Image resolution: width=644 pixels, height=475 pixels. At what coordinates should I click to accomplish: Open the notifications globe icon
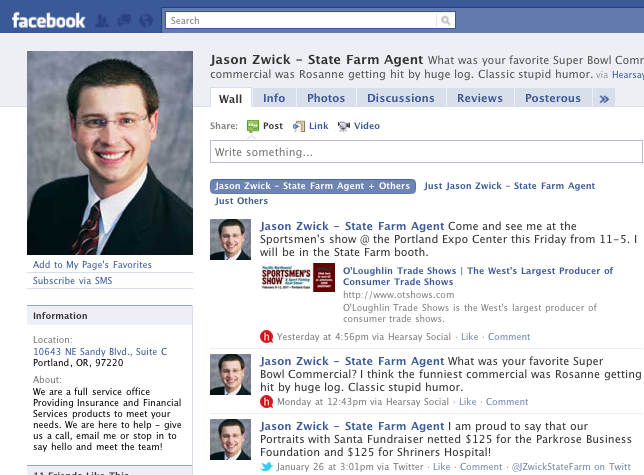pos(146,21)
